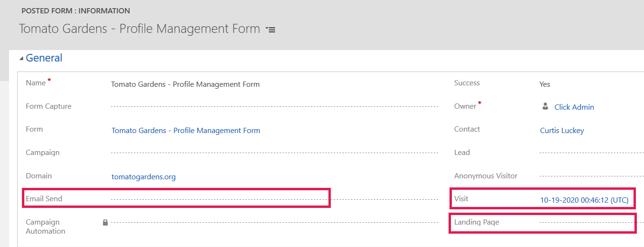The image size is (644, 247).
Task: Click the Email Send label
Action: click(44, 199)
